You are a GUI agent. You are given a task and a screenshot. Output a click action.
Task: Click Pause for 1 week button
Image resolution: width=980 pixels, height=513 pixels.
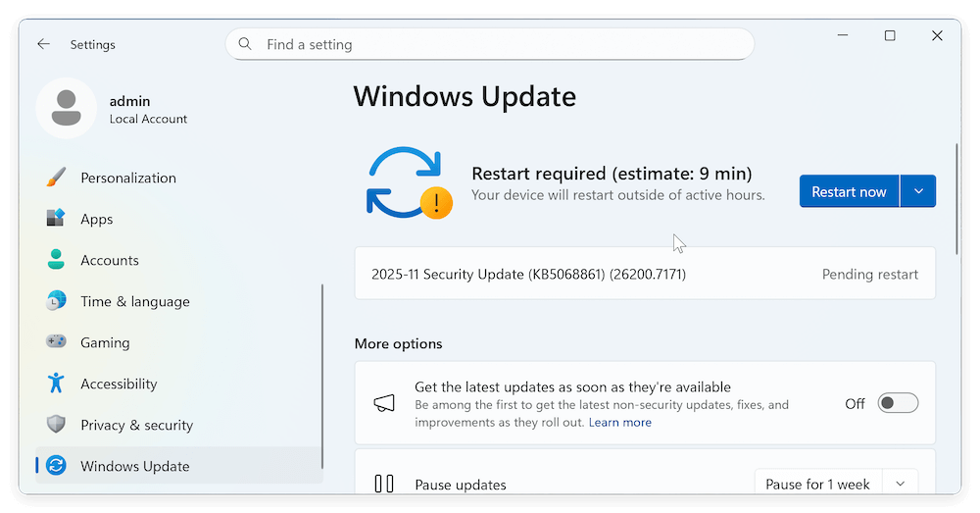tap(817, 484)
